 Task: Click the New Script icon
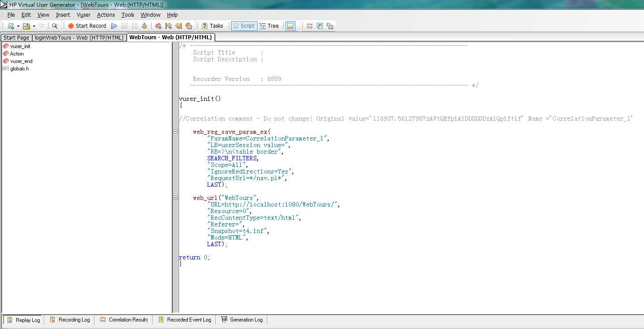[11, 26]
